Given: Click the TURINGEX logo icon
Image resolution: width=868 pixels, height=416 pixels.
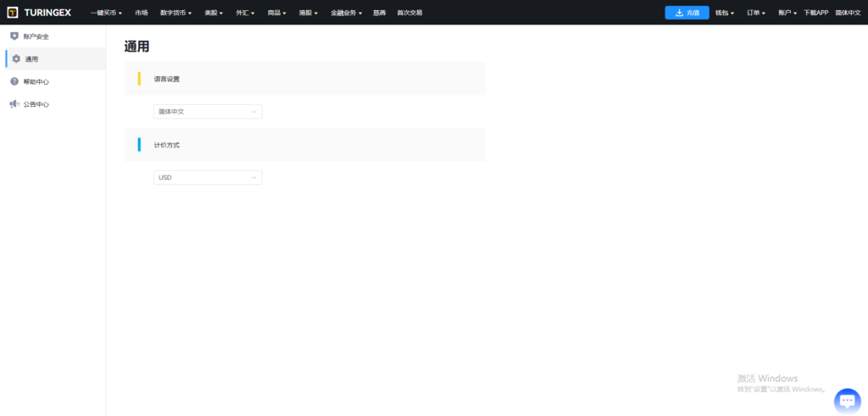Looking at the screenshot, I should pos(12,12).
